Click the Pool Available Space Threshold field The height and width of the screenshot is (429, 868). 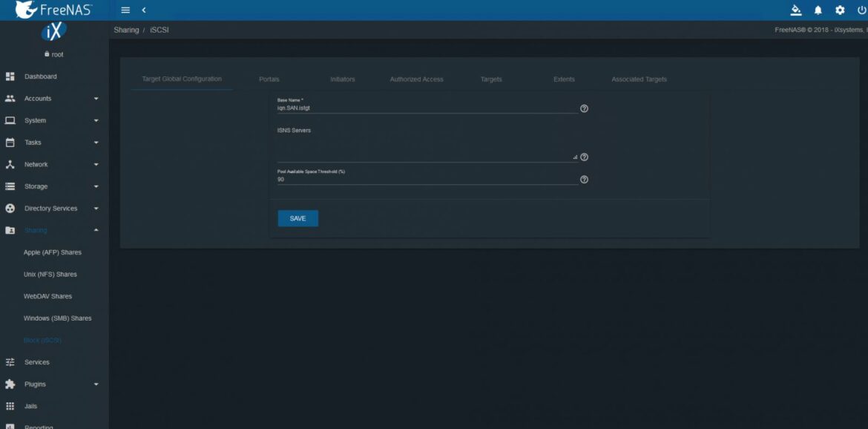tap(427, 180)
